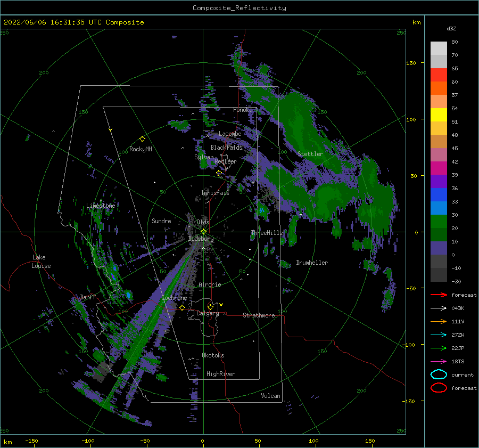Click the dBZ legend heading

click(451, 28)
